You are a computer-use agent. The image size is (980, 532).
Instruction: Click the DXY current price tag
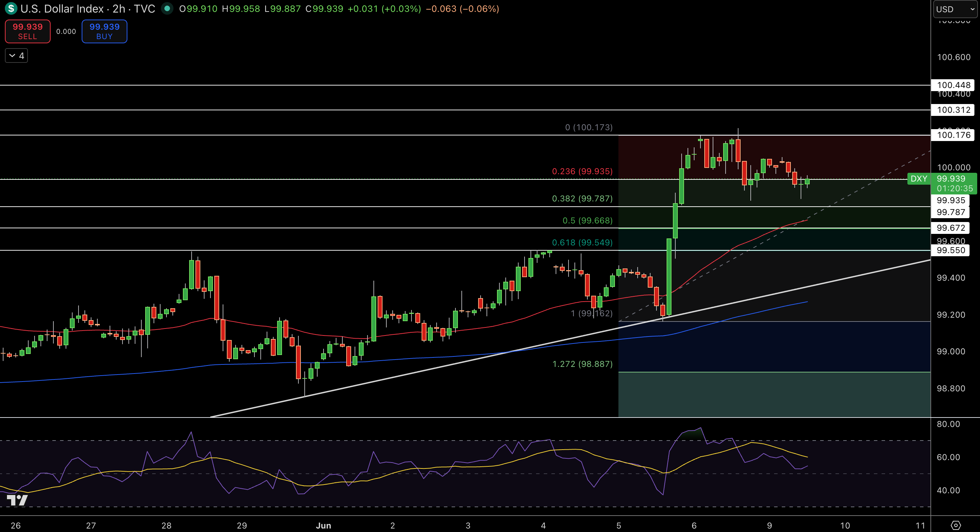(919, 178)
